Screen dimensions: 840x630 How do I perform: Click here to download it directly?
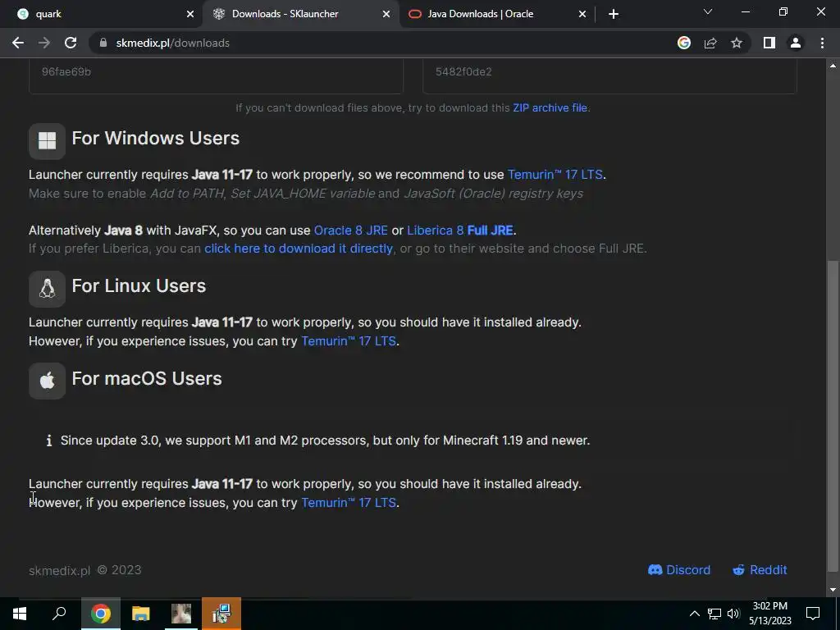click(x=299, y=249)
